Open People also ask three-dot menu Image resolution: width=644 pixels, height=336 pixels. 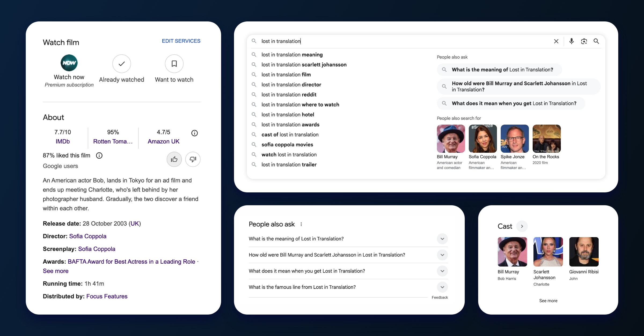pyautogui.click(x=301, y=224)
